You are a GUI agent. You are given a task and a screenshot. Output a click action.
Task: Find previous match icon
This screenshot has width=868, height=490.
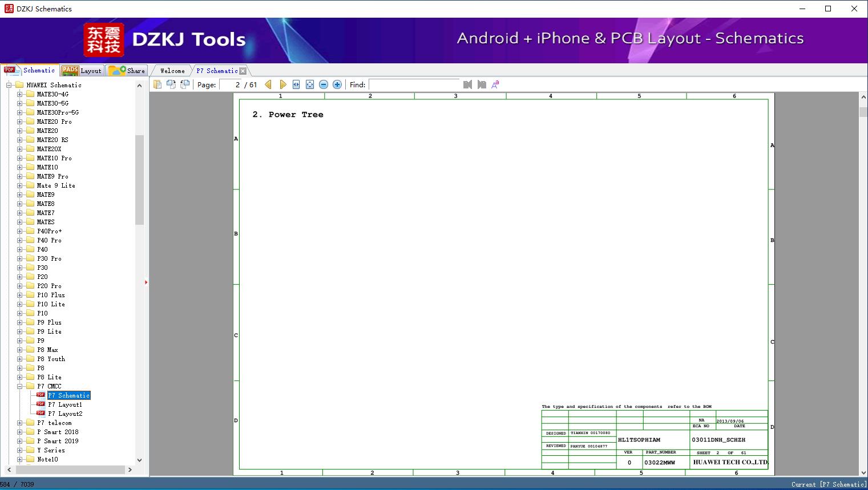pos(468,84)
